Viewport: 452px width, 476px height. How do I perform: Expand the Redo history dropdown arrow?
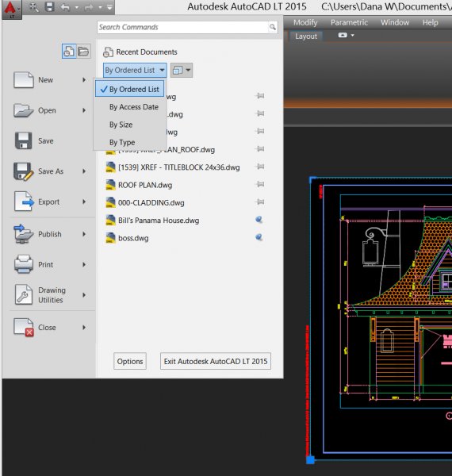[100, 7]
